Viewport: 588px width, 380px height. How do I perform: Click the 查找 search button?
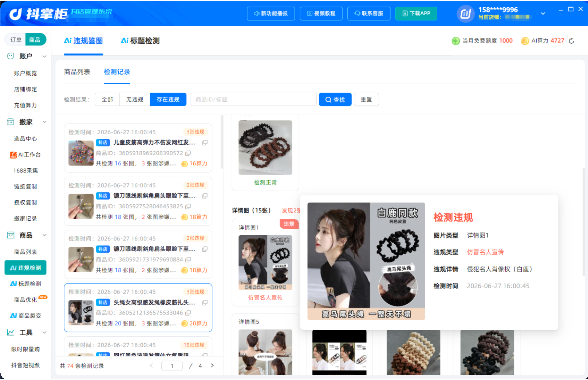point(335,100)
